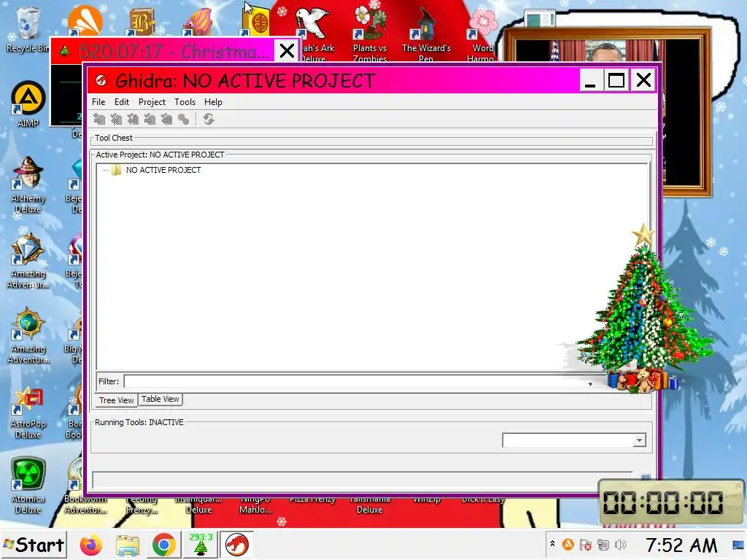
Task: Click the refresh arrows toolbar icon
Action: [x=208, y=119]
